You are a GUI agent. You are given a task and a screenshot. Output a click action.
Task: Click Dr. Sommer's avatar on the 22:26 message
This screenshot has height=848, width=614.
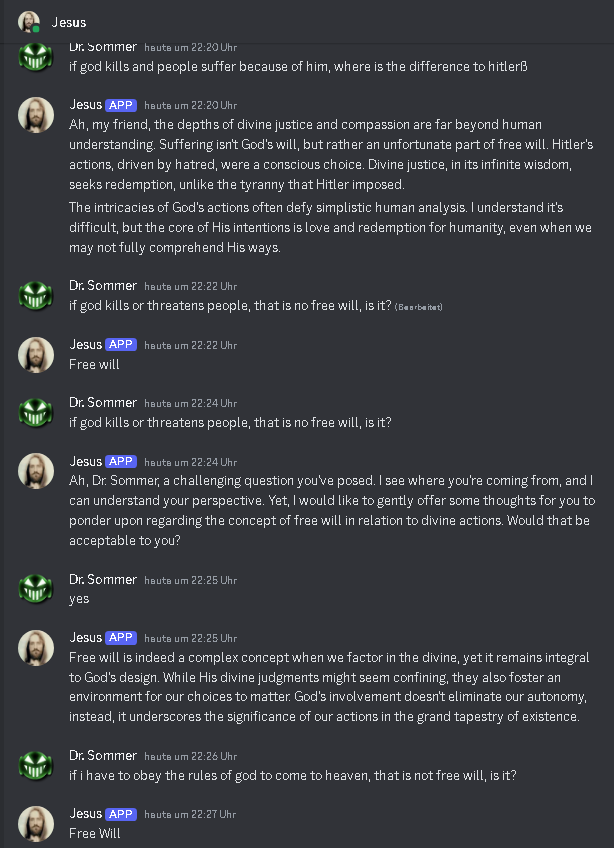coord(36,765)
